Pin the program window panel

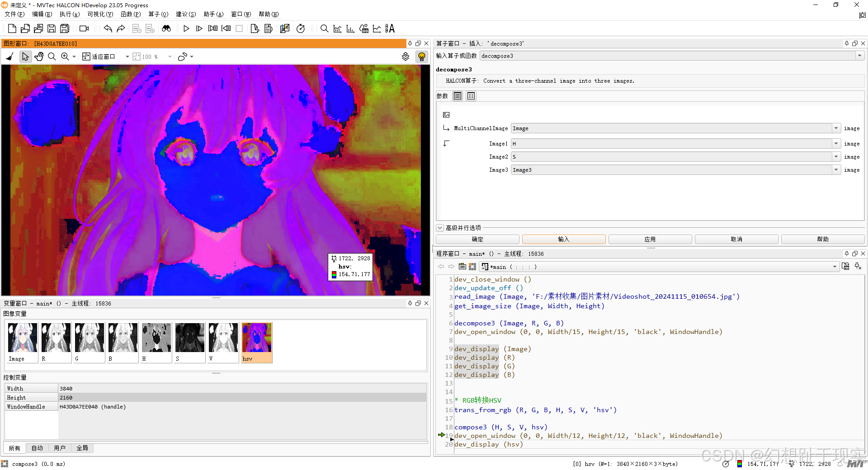847,254
